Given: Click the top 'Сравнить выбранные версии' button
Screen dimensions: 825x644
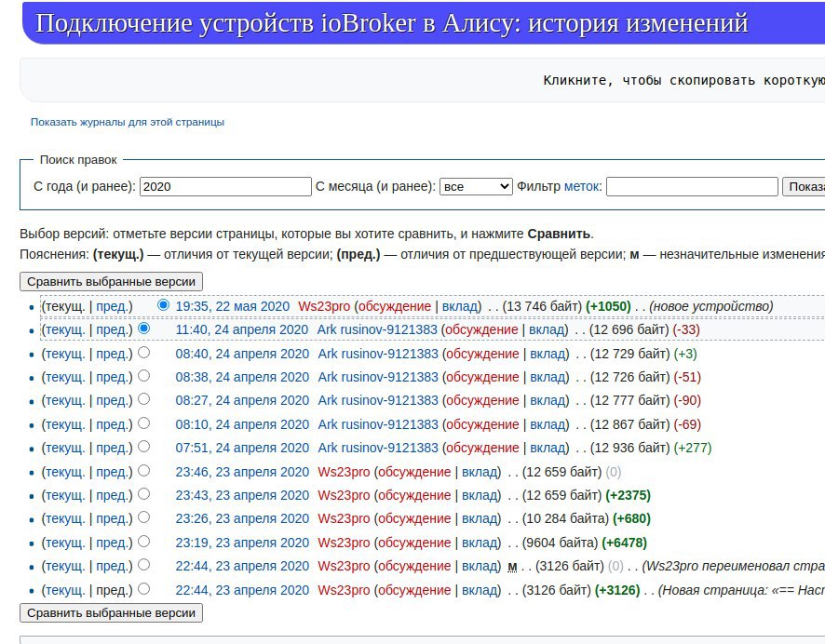Looking at the screenshot, I should [111, 282].
